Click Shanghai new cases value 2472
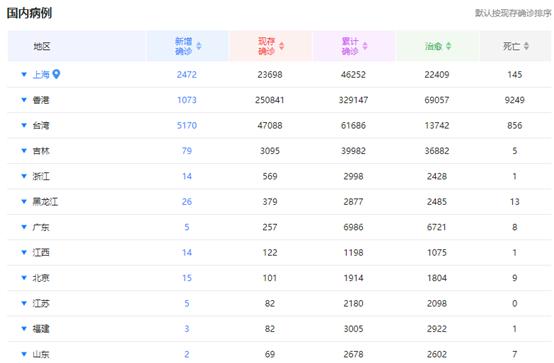The width and height of the screenshot is (554, 363). (x=187, y=75)
